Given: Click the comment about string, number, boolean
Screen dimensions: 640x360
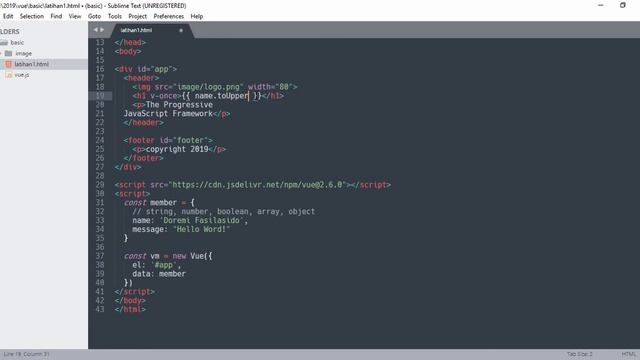Looking at the screenshot, I should (x=223, y=211).
